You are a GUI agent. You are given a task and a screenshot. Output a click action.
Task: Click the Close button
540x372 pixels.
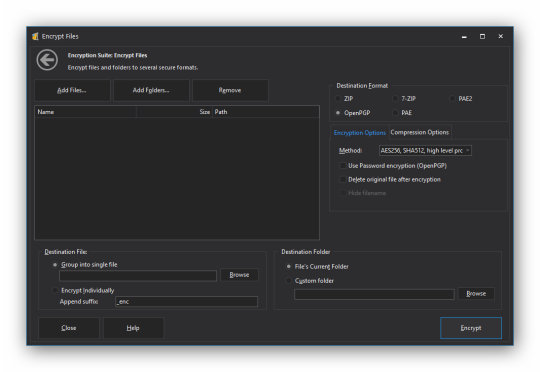click(69, 328)
